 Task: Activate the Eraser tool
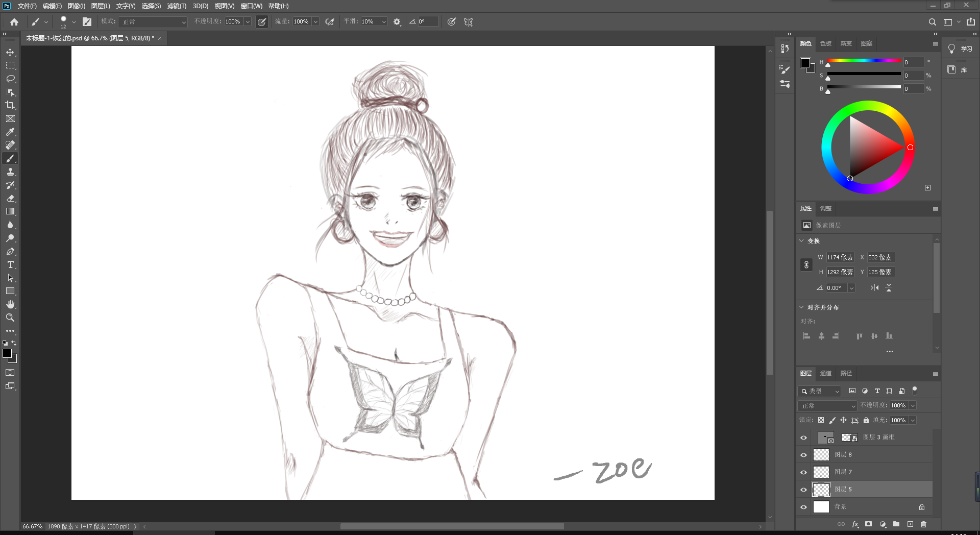click(x=10, y=199)
